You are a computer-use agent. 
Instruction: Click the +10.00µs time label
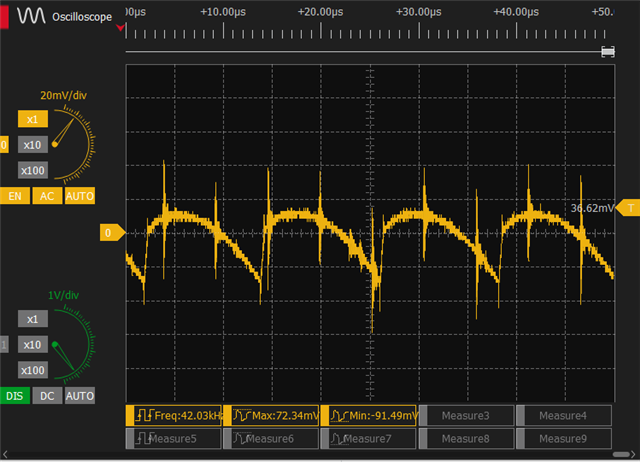tap(223, 12)
